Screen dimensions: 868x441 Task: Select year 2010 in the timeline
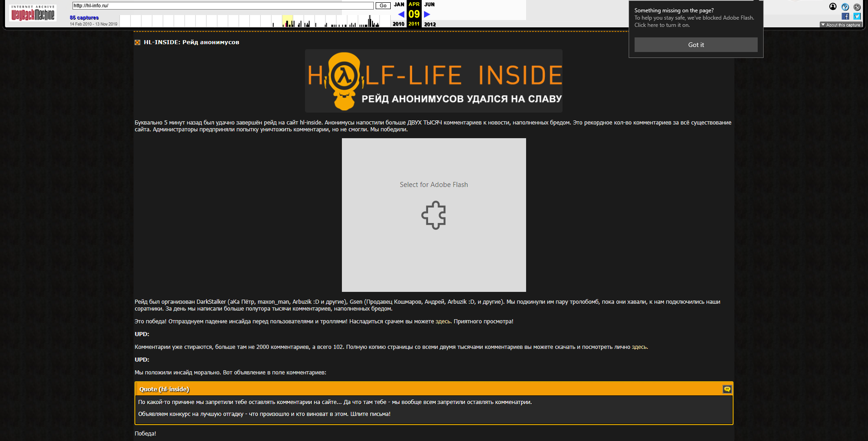398,24
